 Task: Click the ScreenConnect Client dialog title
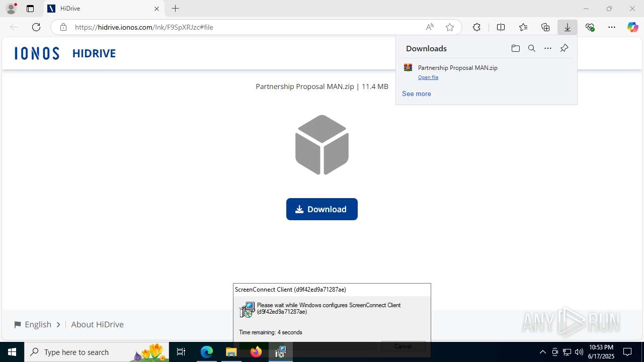[290, 290]
